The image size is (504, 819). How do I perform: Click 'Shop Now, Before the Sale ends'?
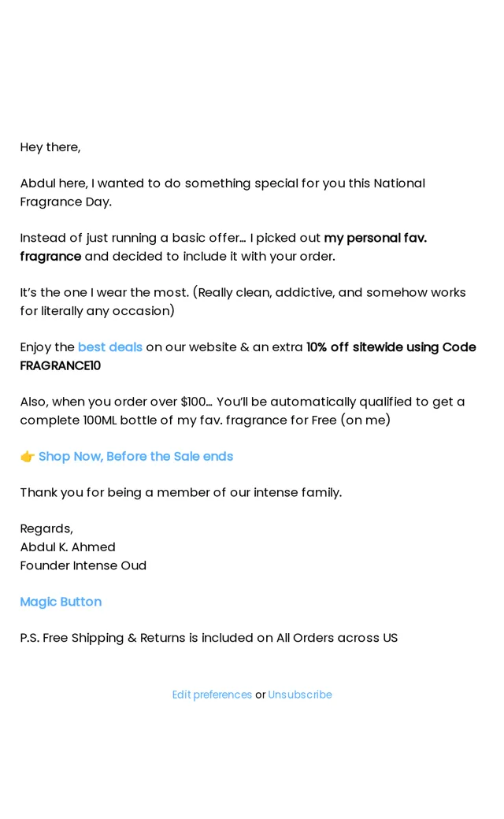pyautogui.click(x=135, y=457)
